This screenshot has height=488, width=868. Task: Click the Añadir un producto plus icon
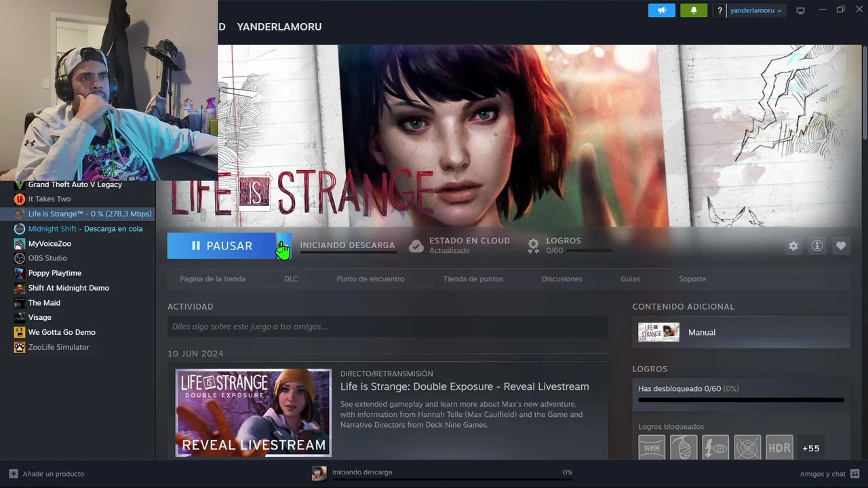pos(14,474)
